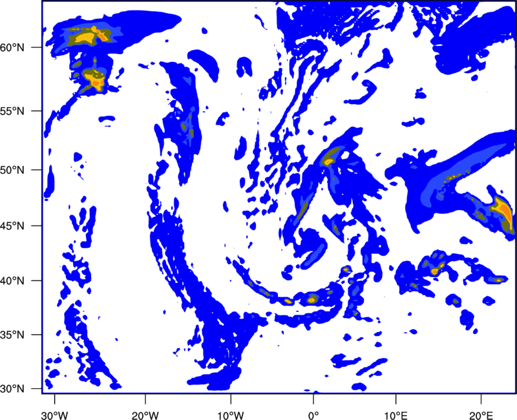This screenshot has width=517, height=420.
Task: Click the 55°N latitude label
Action: 13,111
